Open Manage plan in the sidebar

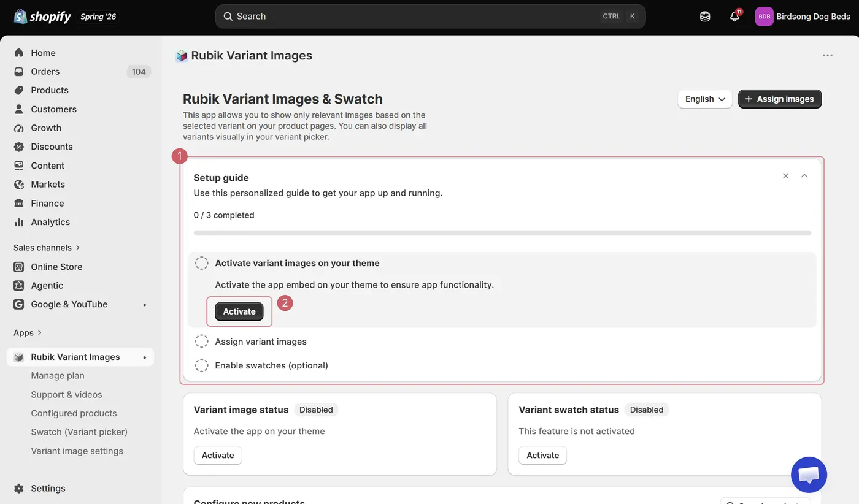tap(58, 376)
